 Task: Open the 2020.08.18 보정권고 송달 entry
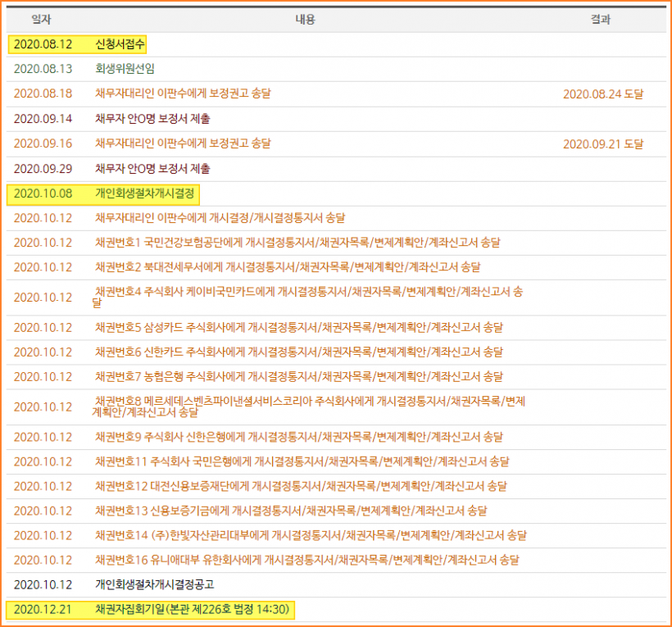[x=183, y=93]
